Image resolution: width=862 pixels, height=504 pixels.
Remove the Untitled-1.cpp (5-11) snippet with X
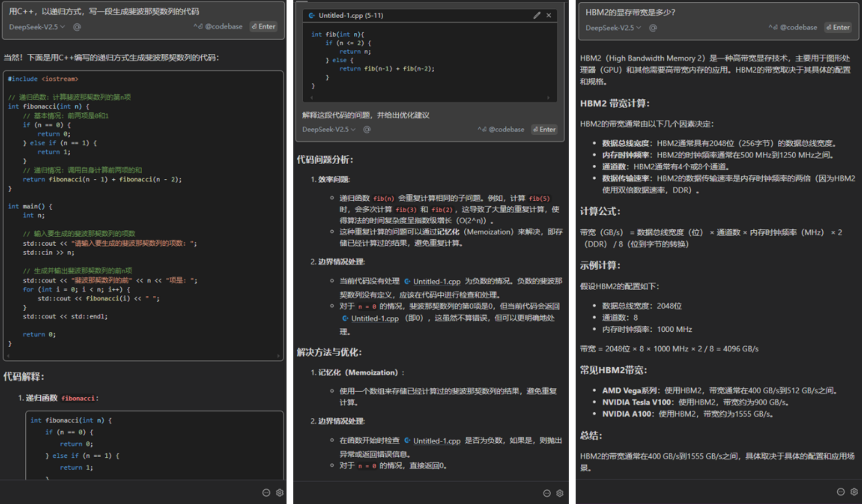pyautogui.click(x=549, y=15)
